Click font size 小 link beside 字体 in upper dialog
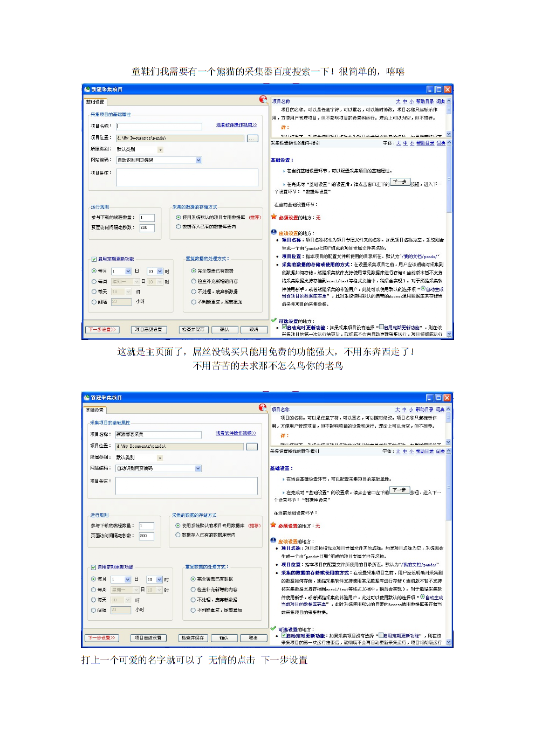Image resolution: width=535 pixels, height=756 pixels. (412, 143)
